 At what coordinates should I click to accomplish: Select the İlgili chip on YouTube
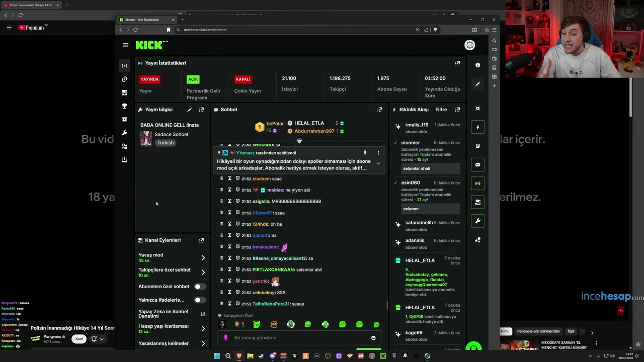[x=571, y=331]
